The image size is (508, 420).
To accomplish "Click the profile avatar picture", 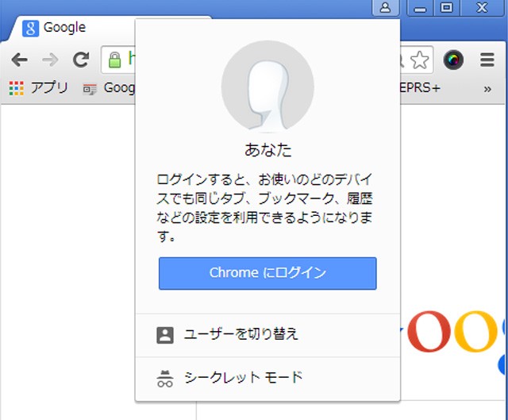I will (267, 87).
